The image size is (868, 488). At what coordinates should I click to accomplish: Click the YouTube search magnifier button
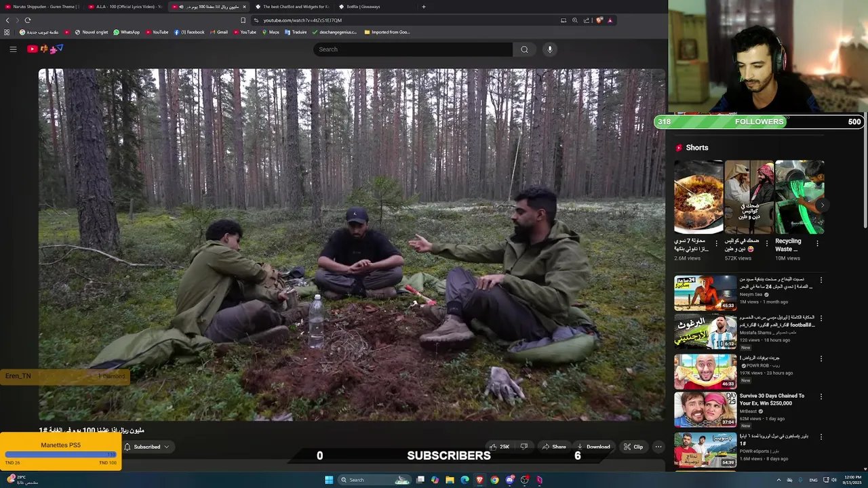tap(524, 49)
